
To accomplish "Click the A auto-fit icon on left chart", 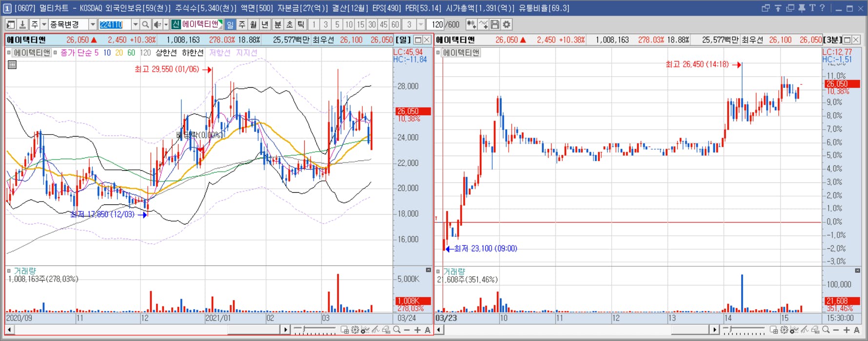I will point(428,330).
